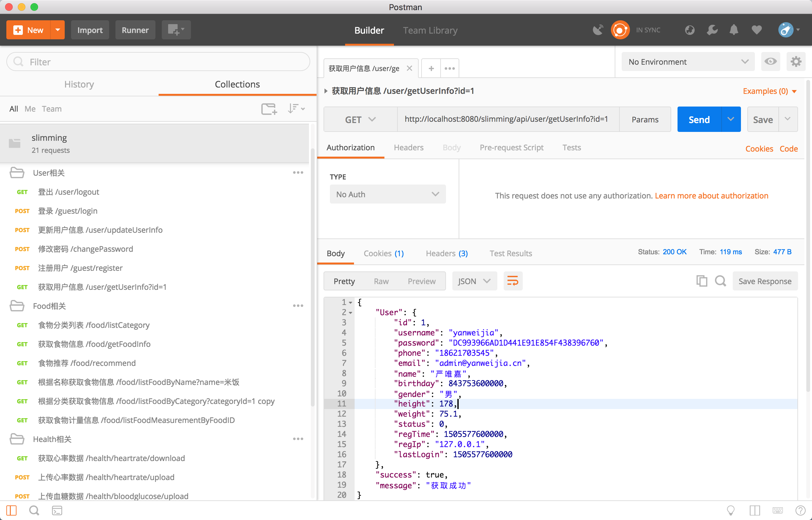The width and height of the screenshot is (812, 520).
Task: Click the interceptor satellite icon
Action: (598, 30)
